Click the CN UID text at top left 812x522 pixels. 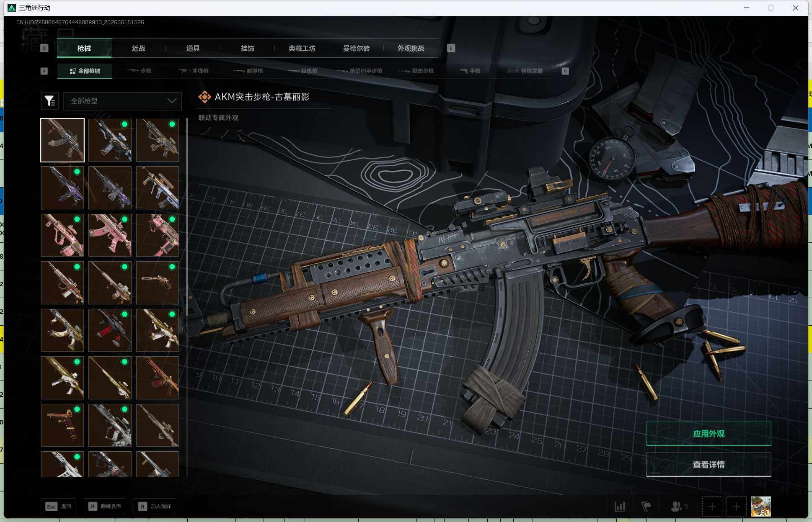click(x=80, y=22)
